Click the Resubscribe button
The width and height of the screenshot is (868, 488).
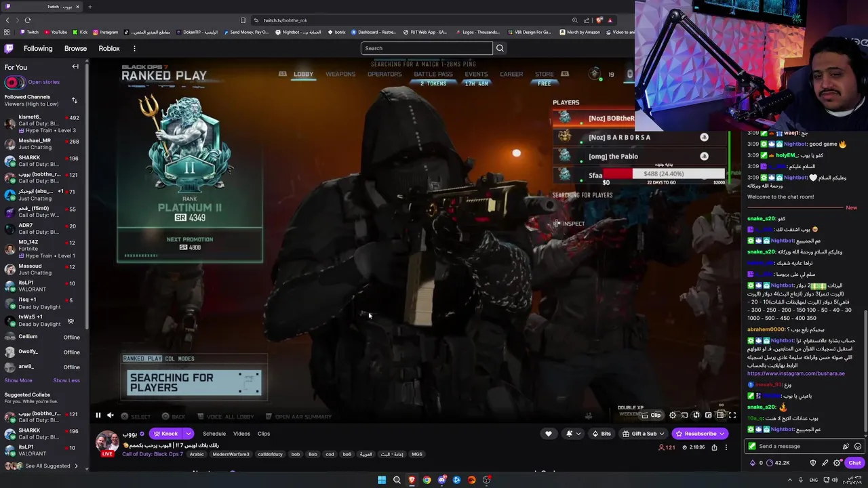pos(701,434)
